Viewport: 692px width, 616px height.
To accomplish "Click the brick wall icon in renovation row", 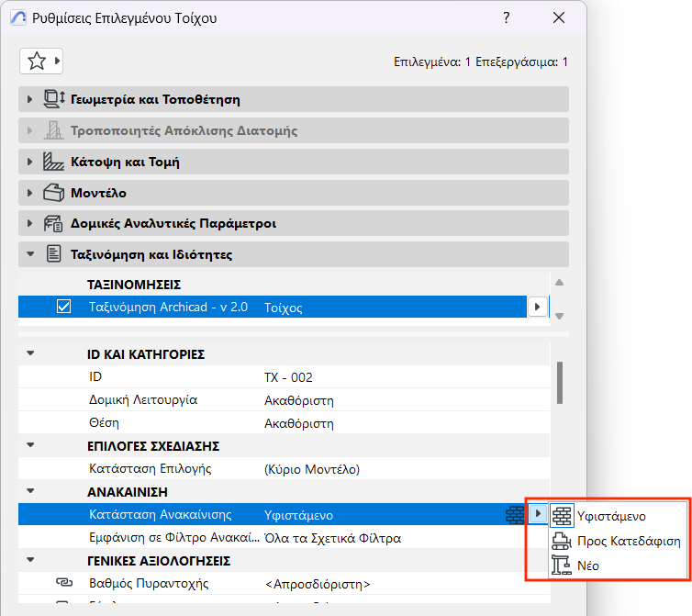I will coord(515,515).
